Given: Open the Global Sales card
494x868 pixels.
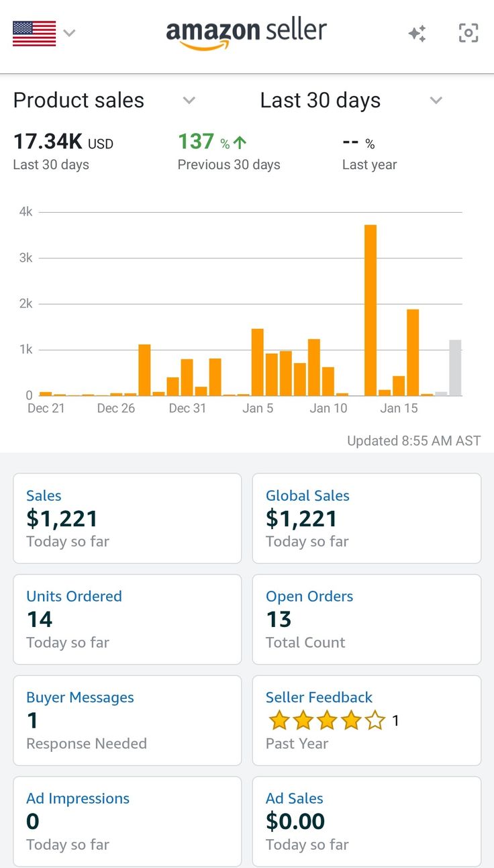Looking at the screenshot, I should pyautogui.click(x=366, y=518).
